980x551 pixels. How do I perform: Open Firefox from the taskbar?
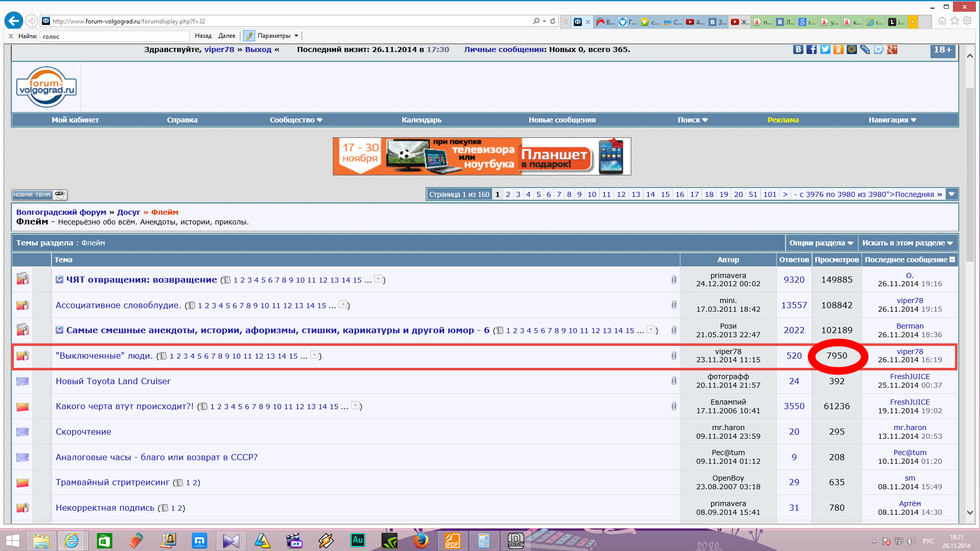[x=421, y=540]
